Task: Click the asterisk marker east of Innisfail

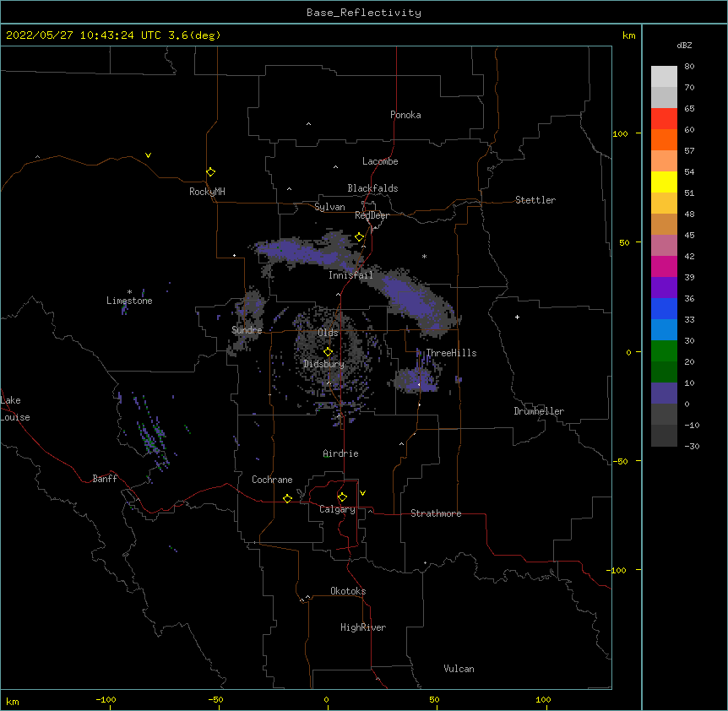Action: click(424, 256)
